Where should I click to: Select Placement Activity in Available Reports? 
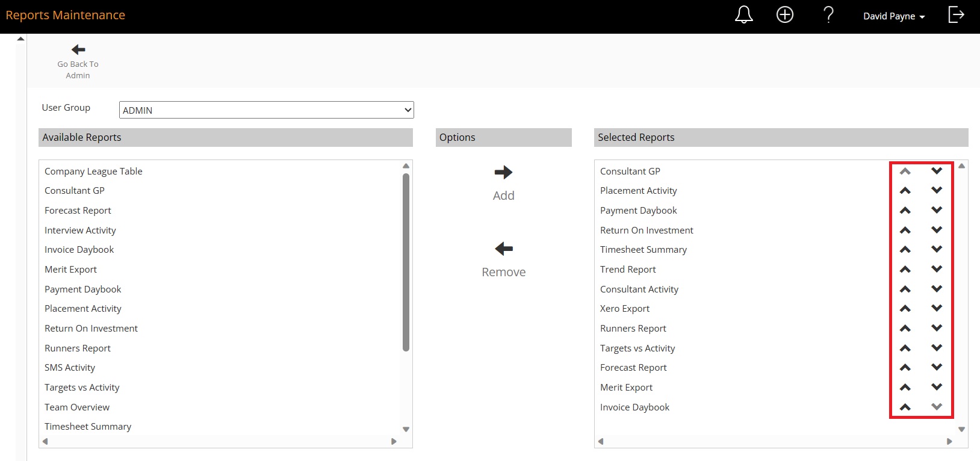83,309
